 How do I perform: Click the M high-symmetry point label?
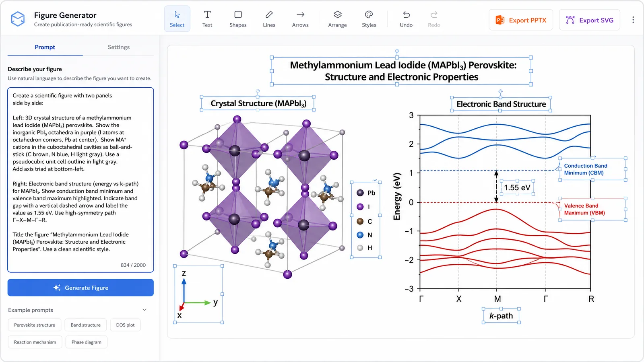point(497,299)
